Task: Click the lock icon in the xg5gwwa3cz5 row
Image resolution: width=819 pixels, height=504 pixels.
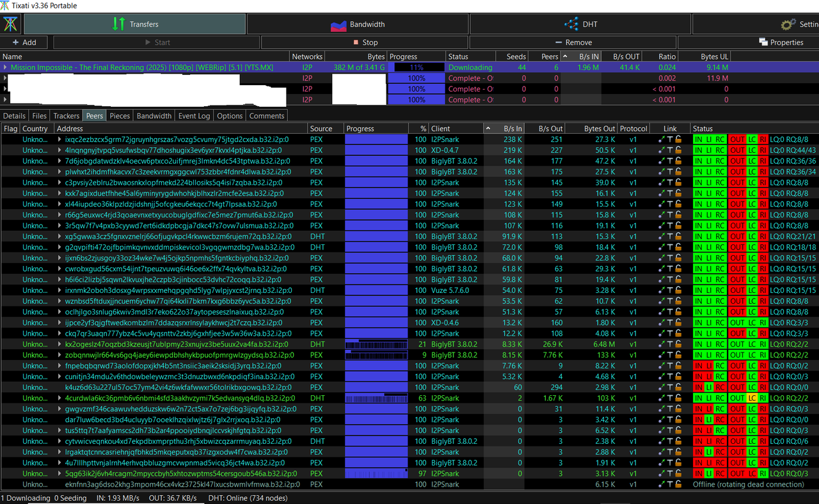Action: coord(679,236)
